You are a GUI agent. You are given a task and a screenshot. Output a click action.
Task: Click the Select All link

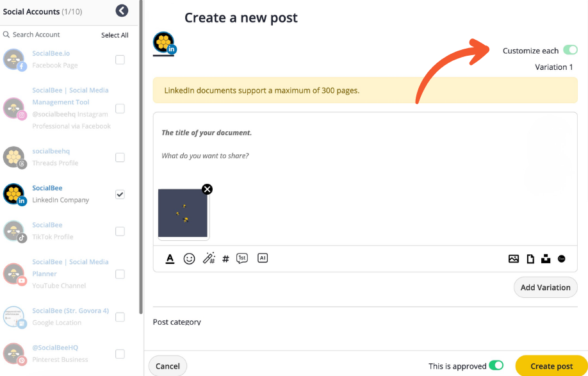[x=115, y=35]
